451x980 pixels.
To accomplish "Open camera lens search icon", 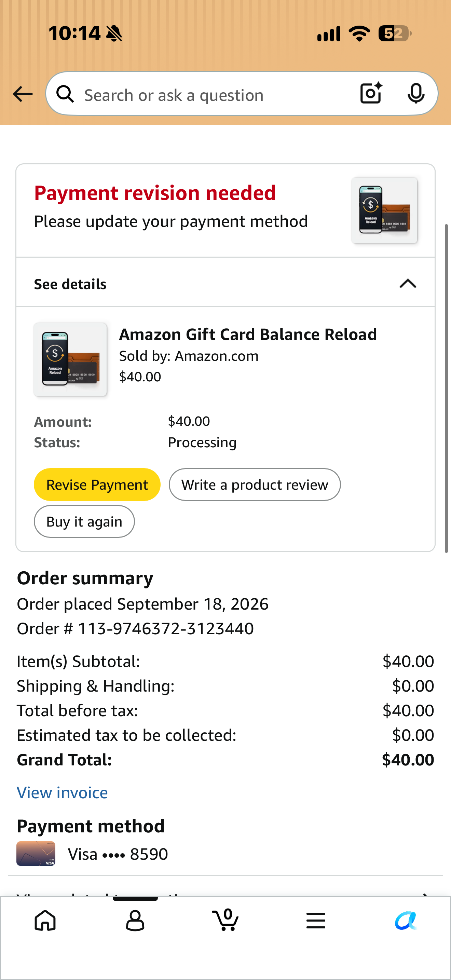I will point(371,93).
